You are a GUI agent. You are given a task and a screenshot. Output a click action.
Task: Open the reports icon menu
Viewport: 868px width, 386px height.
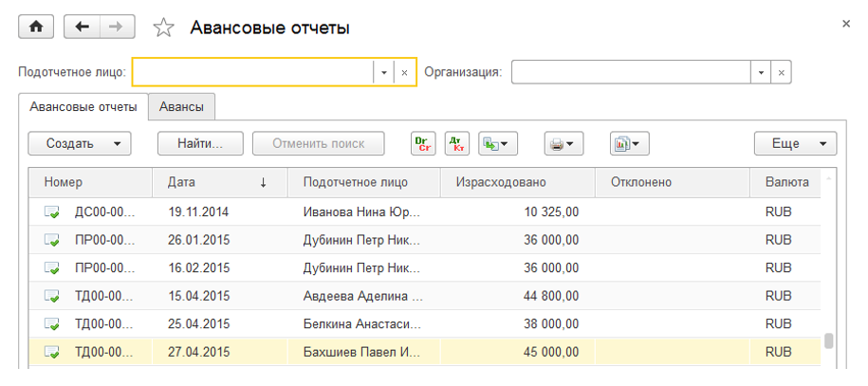click(x=629, y=144)
